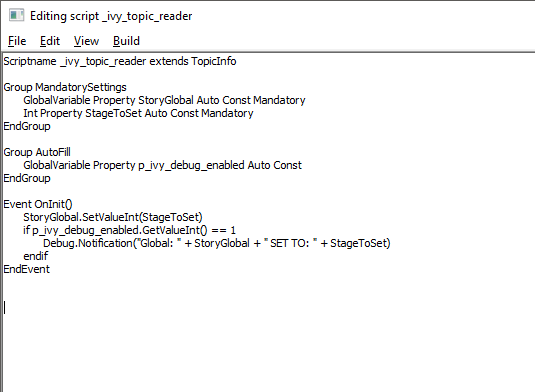This screenshot has height=392, width=535.
Task: Click the 'Group MandatorySettings' line
Action: 65,87
